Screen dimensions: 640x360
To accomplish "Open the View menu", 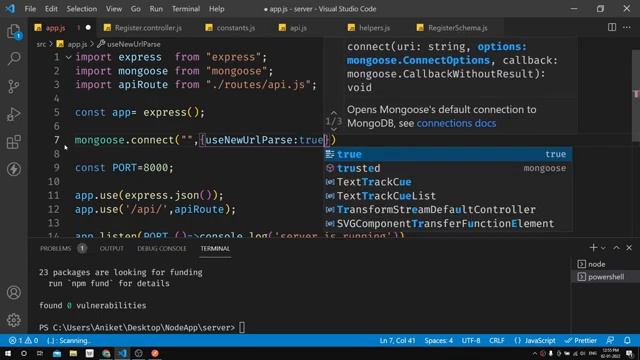I will 114,9.
